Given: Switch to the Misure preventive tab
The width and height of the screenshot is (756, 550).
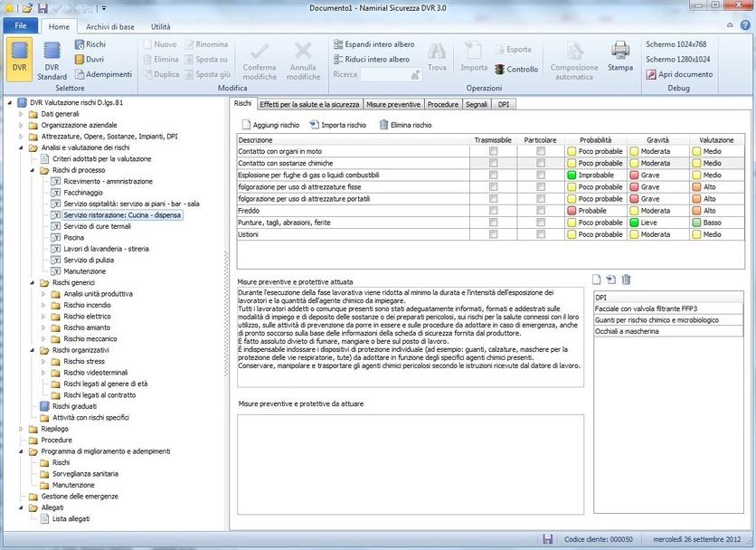Looking at the screenshot, I should [393, 105].
